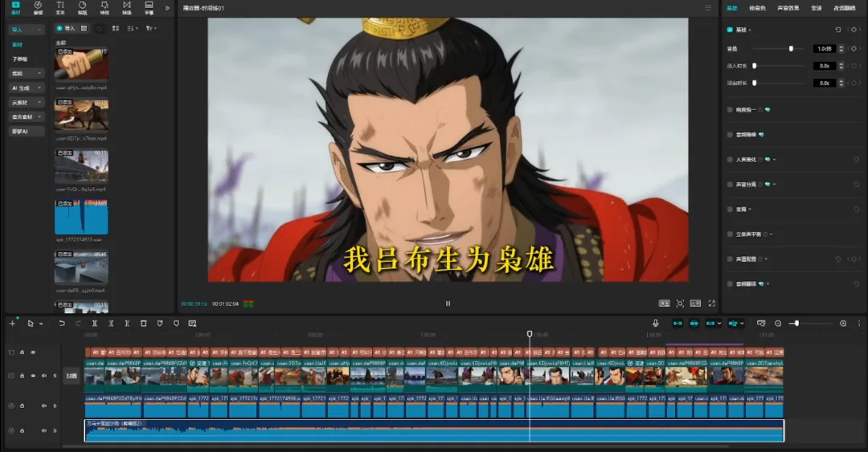This screenshot has width=868, height=452.
Task: Open the Audio (音频) panel icon
Action: coord(38,7)
